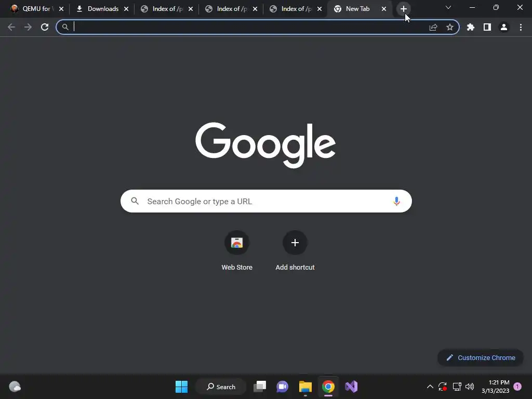Viewport: 532px width, 399px height.
Task: Close the New Tab tab
Action: [384, 9]
